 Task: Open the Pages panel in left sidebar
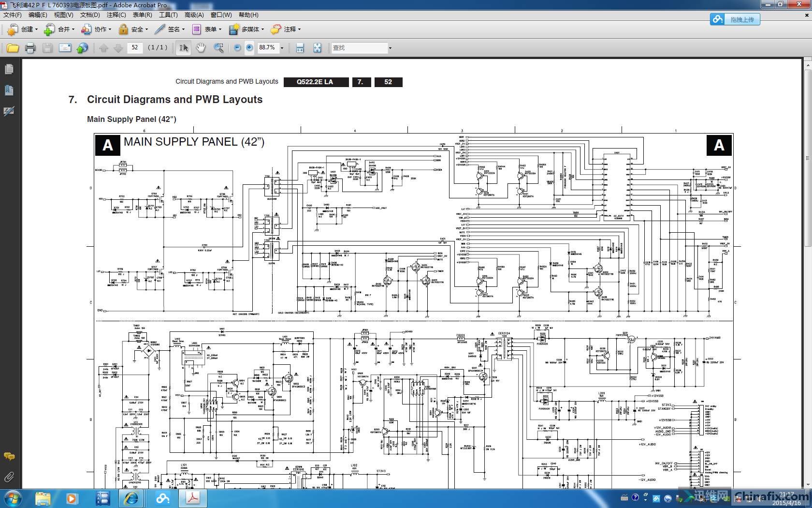(x=9, y=70)
